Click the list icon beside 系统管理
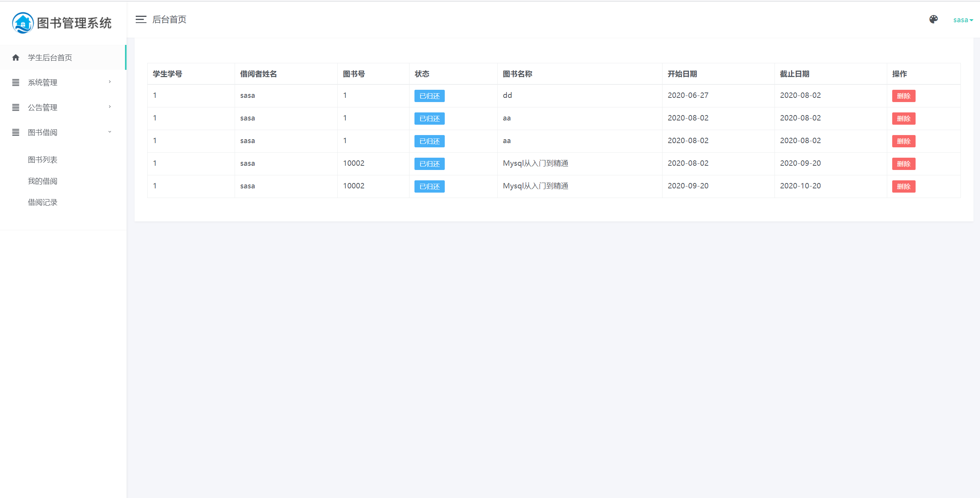This screenshot has height=498, width=980. pos(16,82)
